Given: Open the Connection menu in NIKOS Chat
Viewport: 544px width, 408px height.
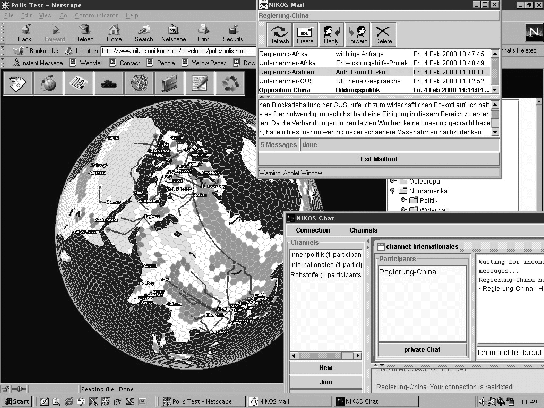Looking at the screenshot, I should click(313, 230).
